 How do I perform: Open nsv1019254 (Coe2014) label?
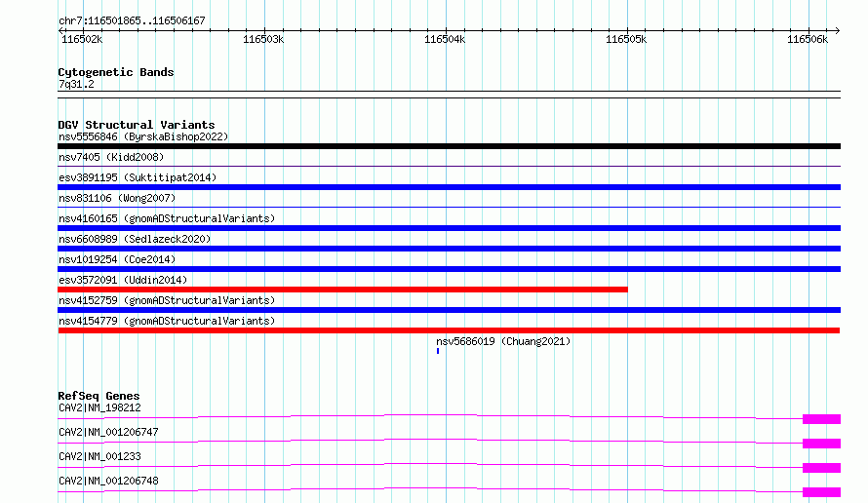(117, 259)
